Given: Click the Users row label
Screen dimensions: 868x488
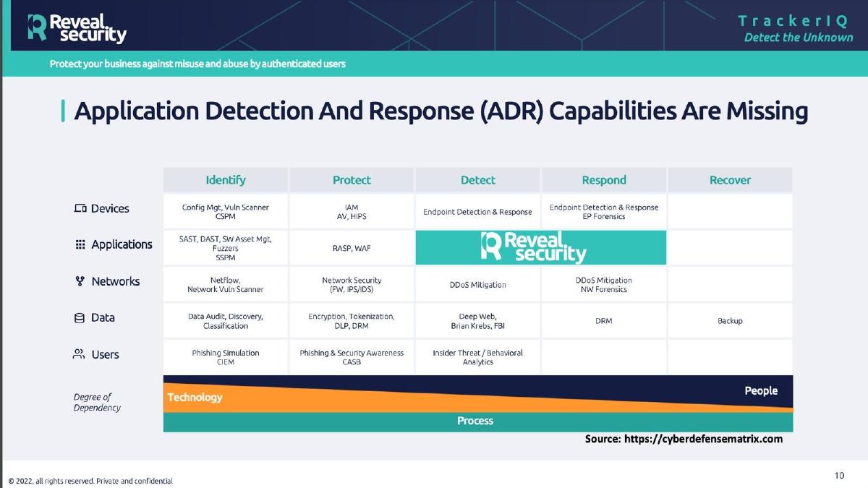Looking at the screenshot, I should (x=106, y=354).
